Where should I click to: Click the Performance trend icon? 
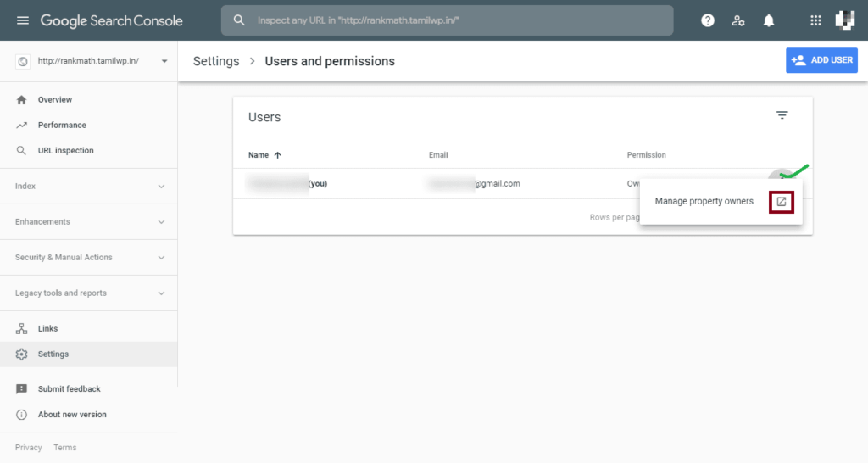[21, 126]
